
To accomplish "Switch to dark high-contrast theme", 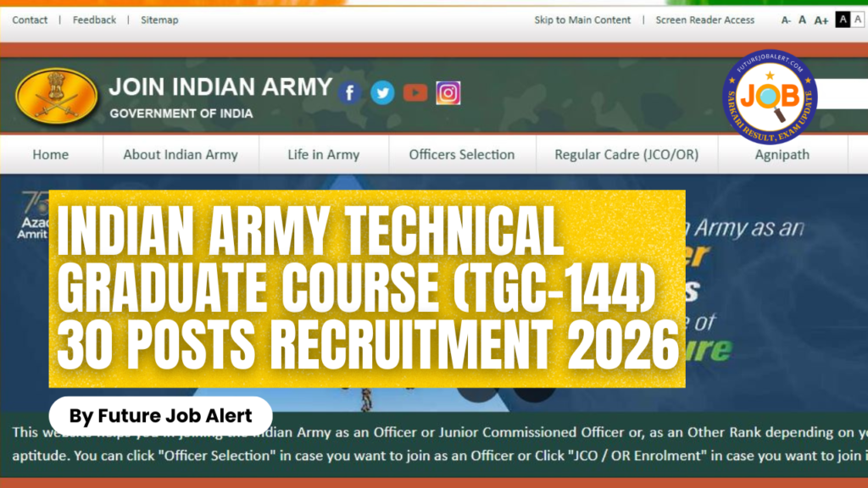I will (x=843, y=20).
